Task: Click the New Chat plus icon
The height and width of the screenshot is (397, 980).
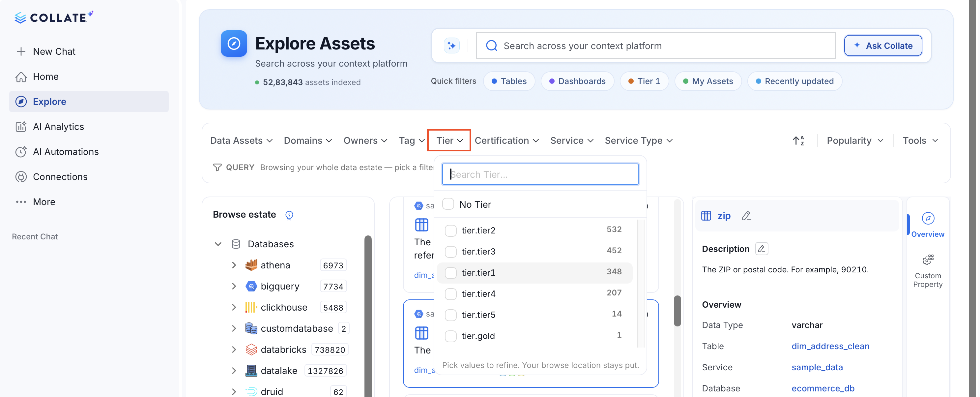Action: tap(21, 51)
